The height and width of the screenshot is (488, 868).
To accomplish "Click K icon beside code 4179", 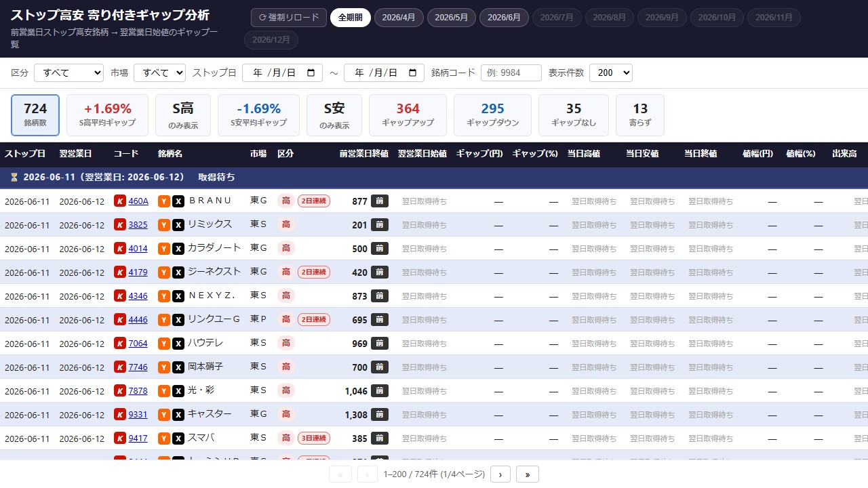I will click(x=120, y=272).
